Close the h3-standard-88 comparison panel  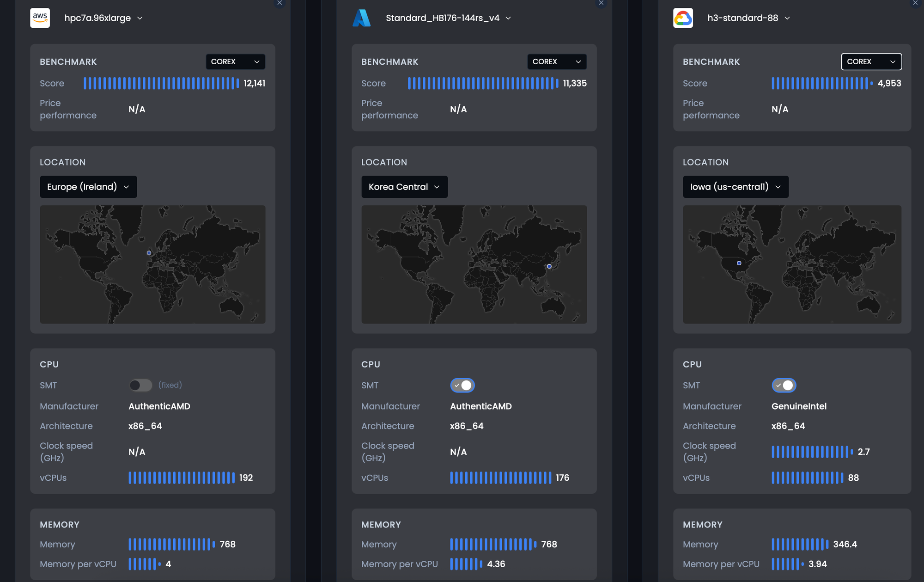click(x=915, y=3)
